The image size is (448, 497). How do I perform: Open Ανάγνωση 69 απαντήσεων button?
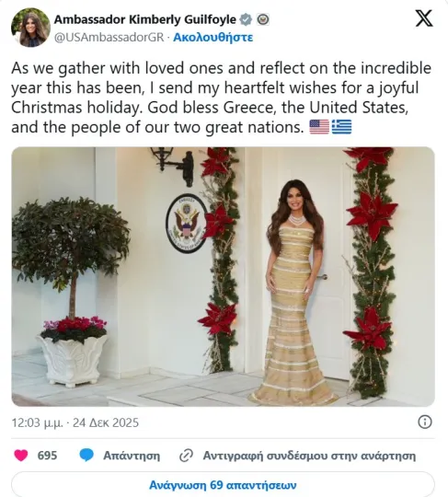pyautogui.click(x=223, y=485)
